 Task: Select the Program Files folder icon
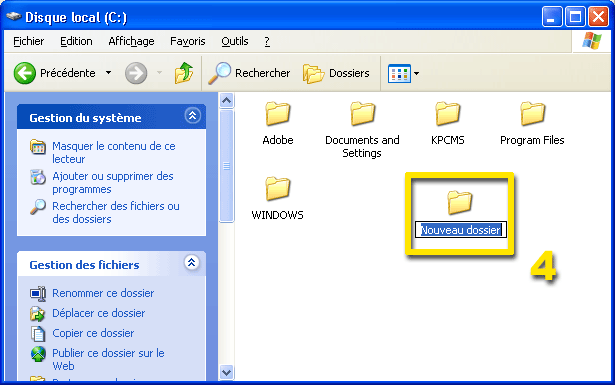pyautogui.click(x=532, y=114)
